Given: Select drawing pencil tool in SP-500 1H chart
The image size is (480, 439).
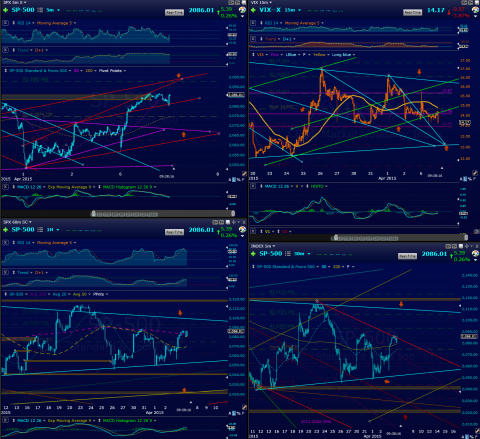Looking at the screenshot, I should [x=244, y=407].
